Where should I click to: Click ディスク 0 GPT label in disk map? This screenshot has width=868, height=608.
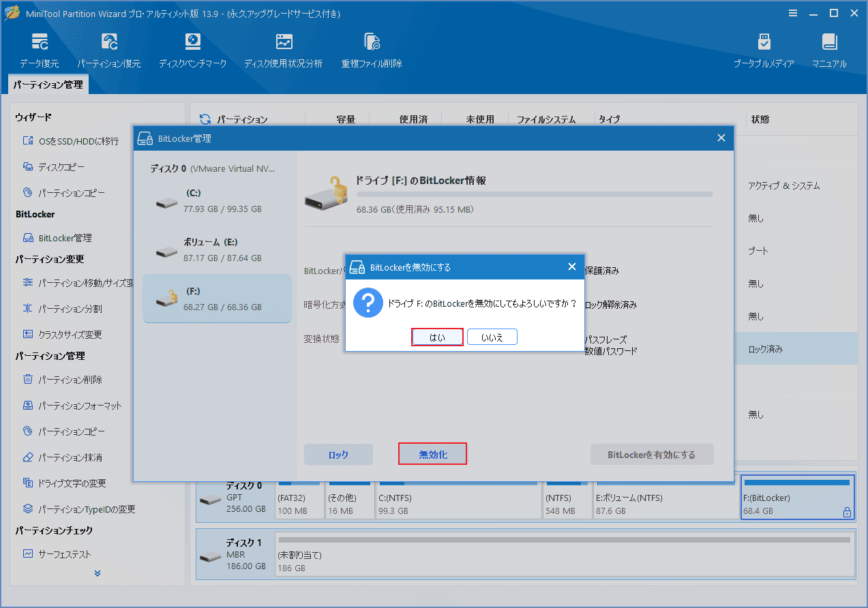click(x=235, y=497)
